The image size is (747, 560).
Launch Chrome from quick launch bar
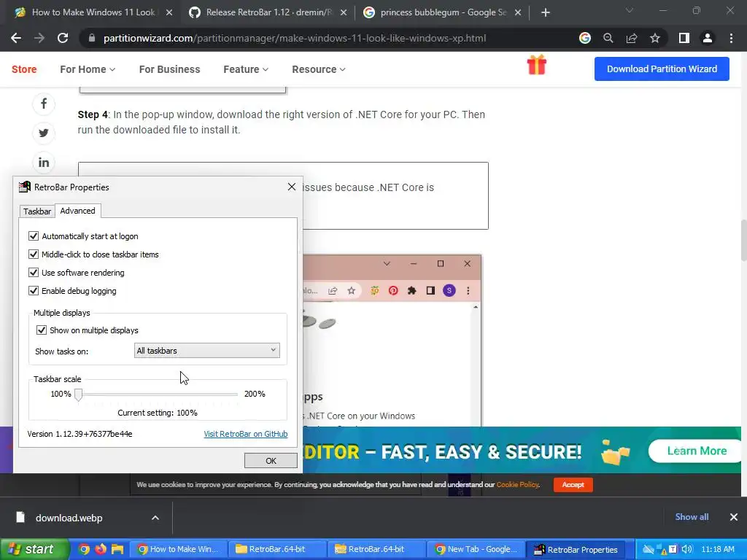coord(84,549)
